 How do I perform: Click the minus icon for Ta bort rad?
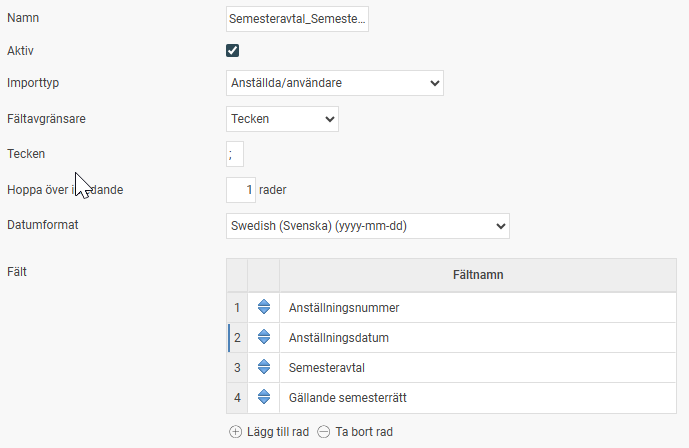(x=324, y=432)
